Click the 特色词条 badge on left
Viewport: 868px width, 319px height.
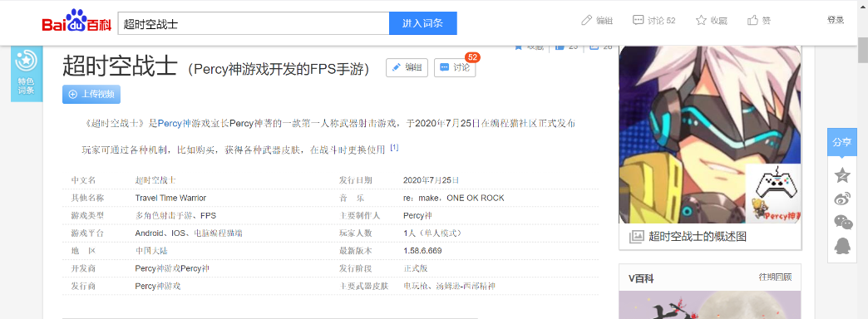point(27,75)
